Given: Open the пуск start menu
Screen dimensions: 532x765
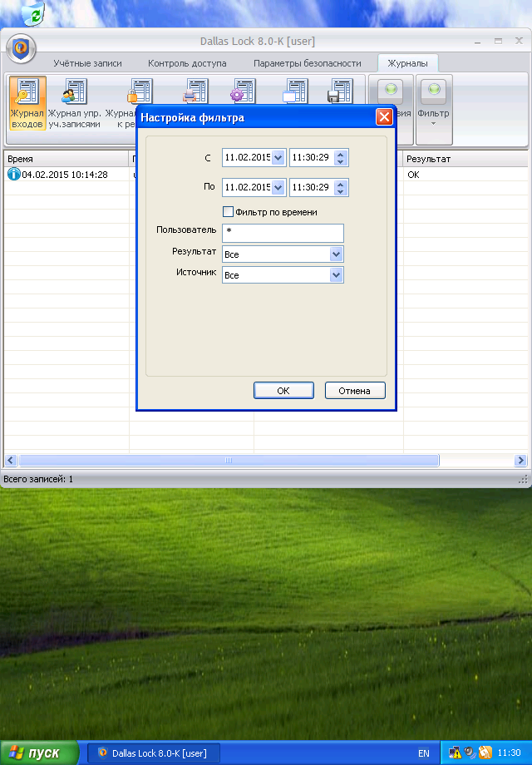Looking at the screenshot, I should click(x=39, y=753).
